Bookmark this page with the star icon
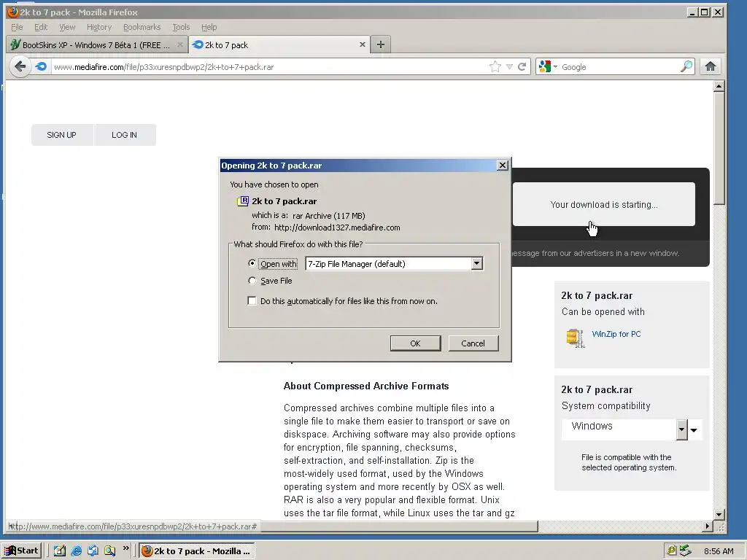The image size is (747, 560). tap(495, 66)
